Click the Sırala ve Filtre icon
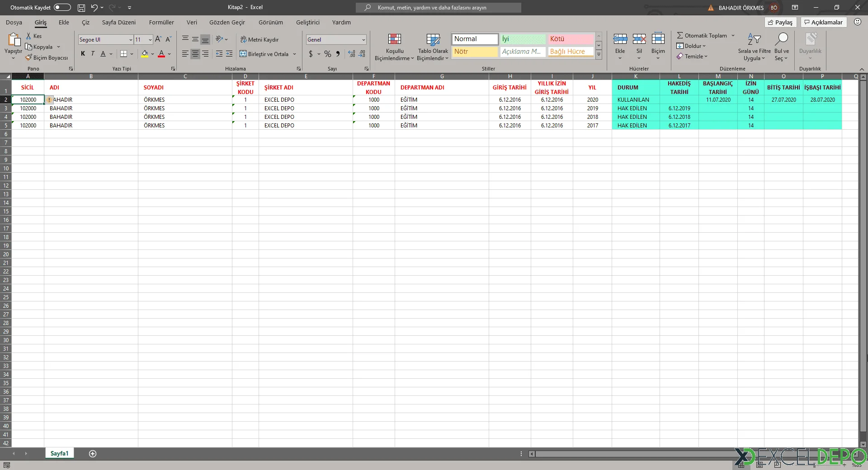 [754, 40]
